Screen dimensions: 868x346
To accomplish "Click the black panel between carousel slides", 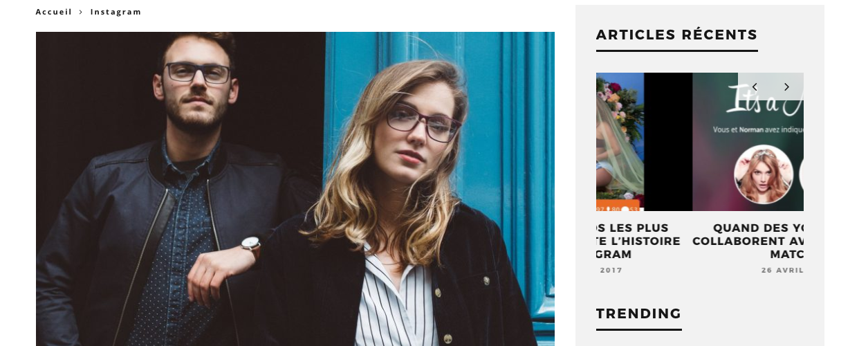I will click(x=668, y=142).
